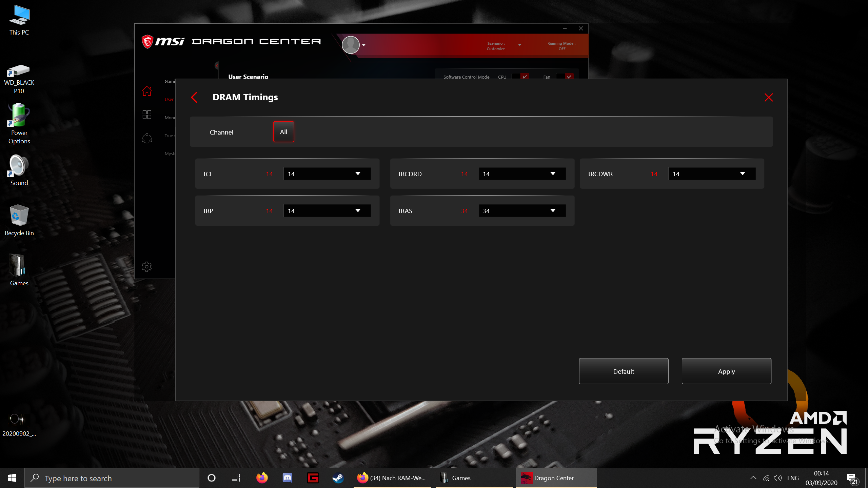The image size is (868, 488).
Task: Open the Home icon in Dragon Center sidebar
Action: click(x=147, y=91)
